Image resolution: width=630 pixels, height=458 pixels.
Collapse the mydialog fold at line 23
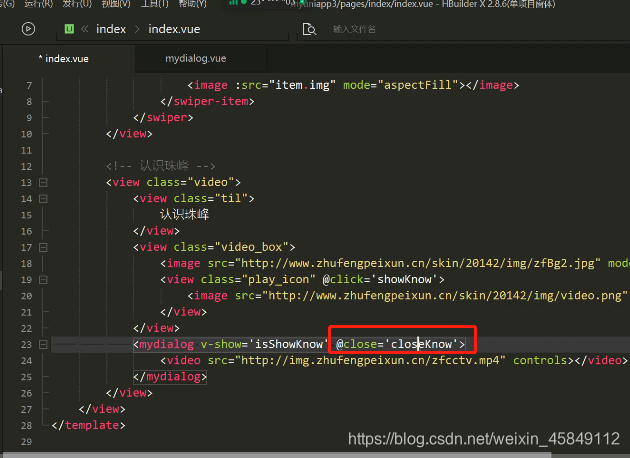43,345
